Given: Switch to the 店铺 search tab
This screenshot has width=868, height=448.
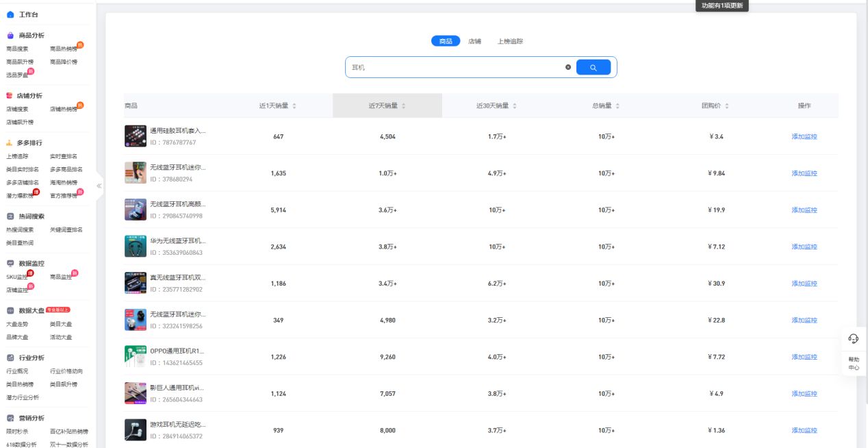Looking at the screenshot, I should [x=474, y=41].
